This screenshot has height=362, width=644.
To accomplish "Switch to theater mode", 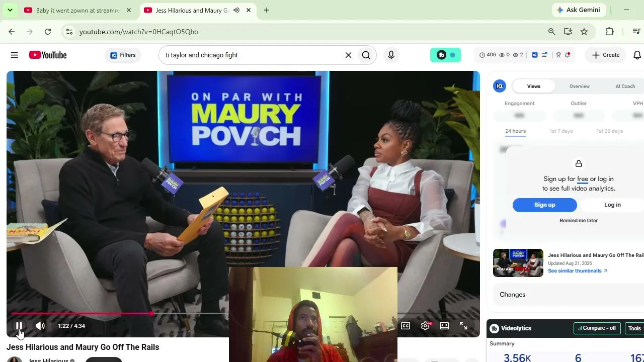I will pyautogui.click(x=444, y=326).
